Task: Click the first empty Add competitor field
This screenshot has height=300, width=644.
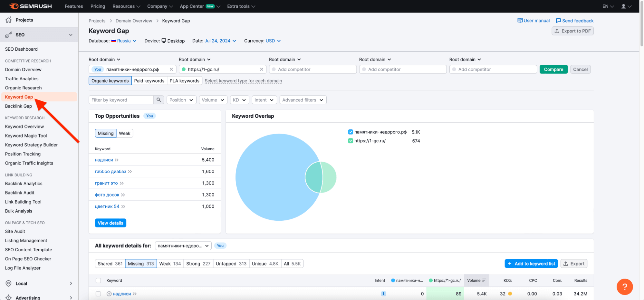Action: click(x=312, y=69)
